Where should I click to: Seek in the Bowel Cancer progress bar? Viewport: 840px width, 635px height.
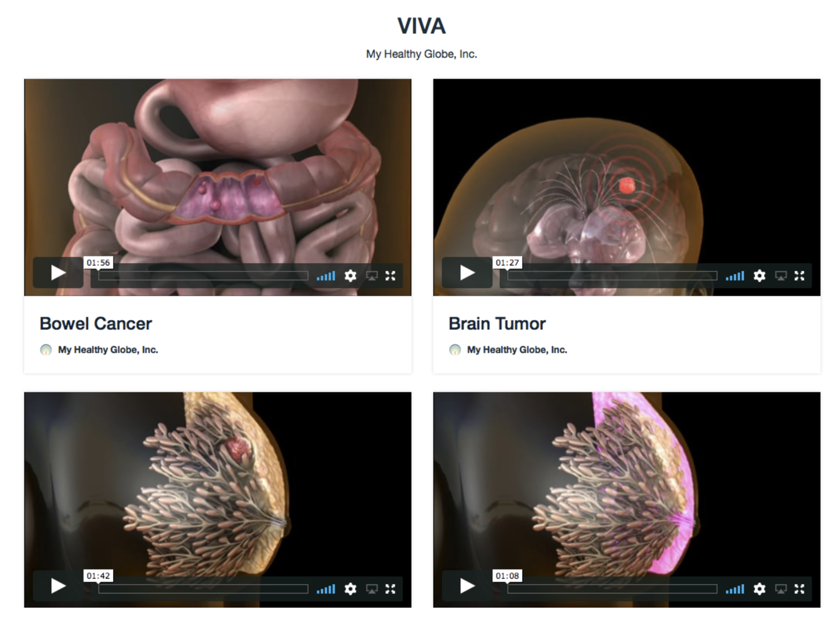[x=203, y=276]
